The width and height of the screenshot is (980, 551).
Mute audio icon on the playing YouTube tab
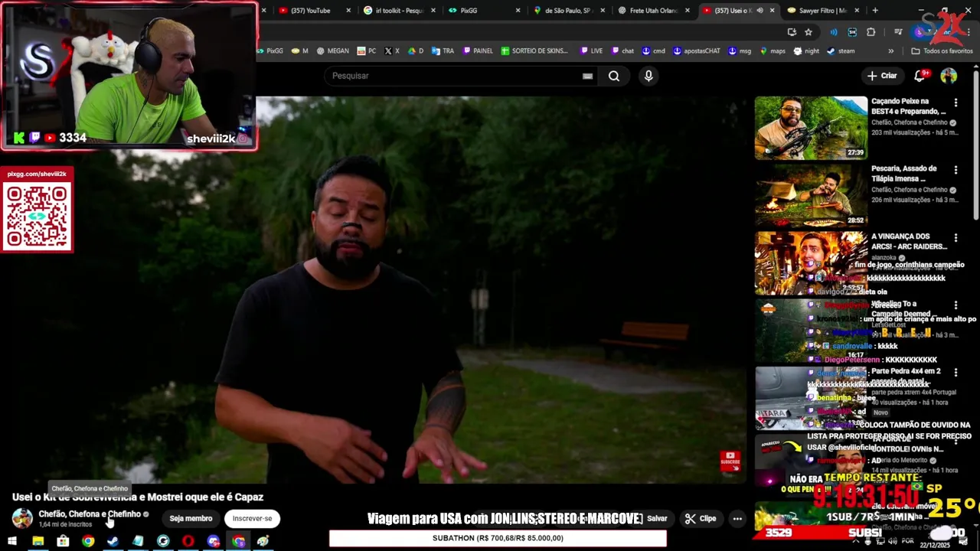click(759, 11)
